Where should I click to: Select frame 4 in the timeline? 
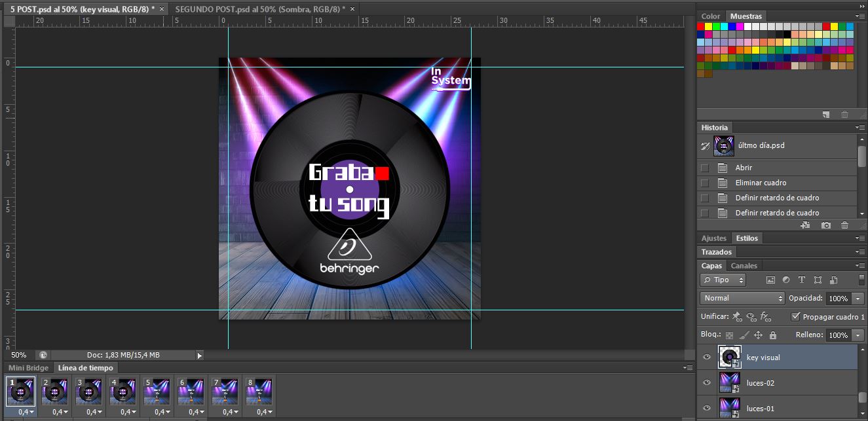[x=123, y=392]
